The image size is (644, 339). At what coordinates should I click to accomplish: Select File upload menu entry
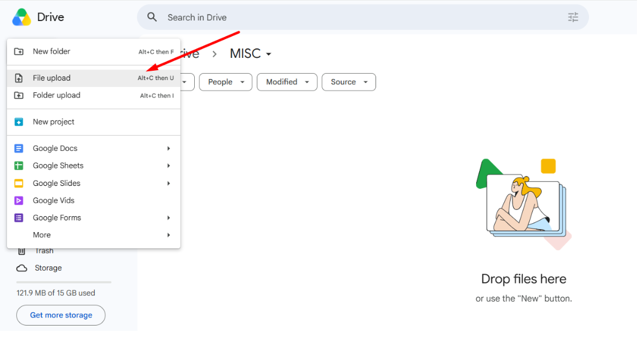(94, 78)
